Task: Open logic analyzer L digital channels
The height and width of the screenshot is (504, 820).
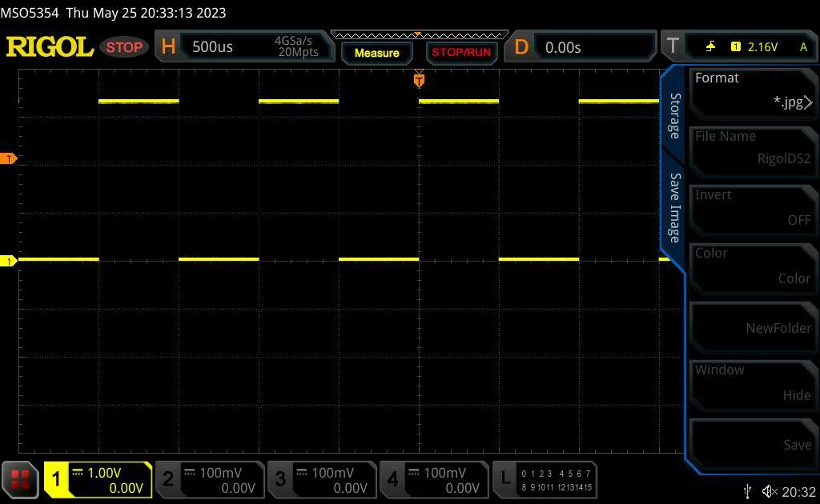Action: [545, 480]
